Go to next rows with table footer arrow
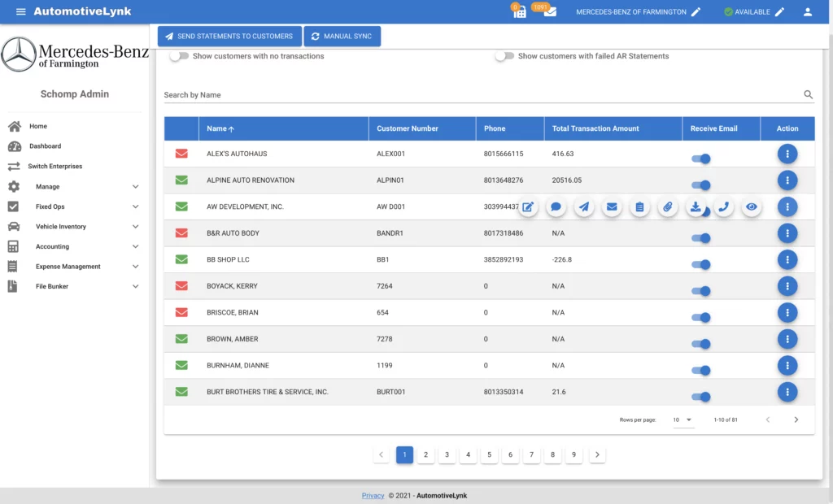Image resolution: width=833 pixels, height=504 pixels. point(796,419)
